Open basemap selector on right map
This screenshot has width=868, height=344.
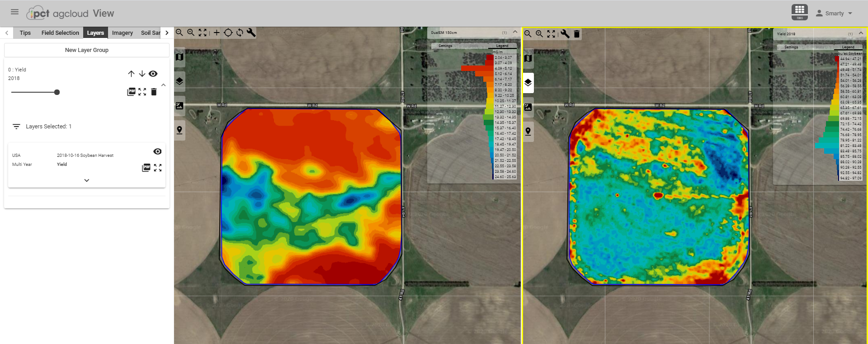528,58
